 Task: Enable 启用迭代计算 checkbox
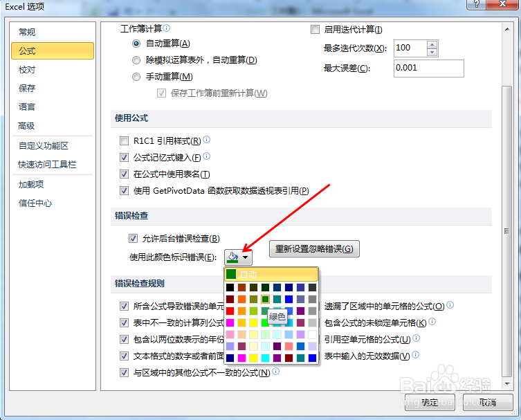(315, 30)
